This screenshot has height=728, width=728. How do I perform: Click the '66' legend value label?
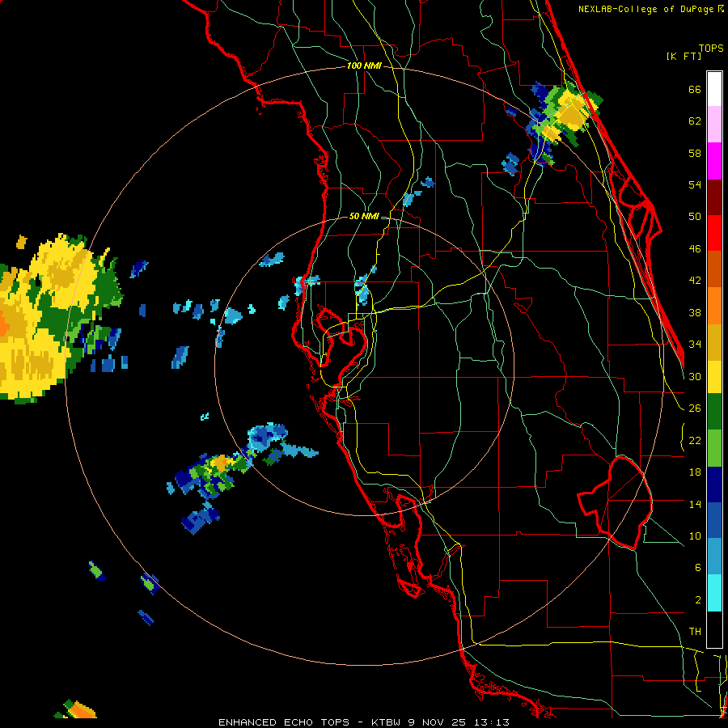(x=695, y=90)
